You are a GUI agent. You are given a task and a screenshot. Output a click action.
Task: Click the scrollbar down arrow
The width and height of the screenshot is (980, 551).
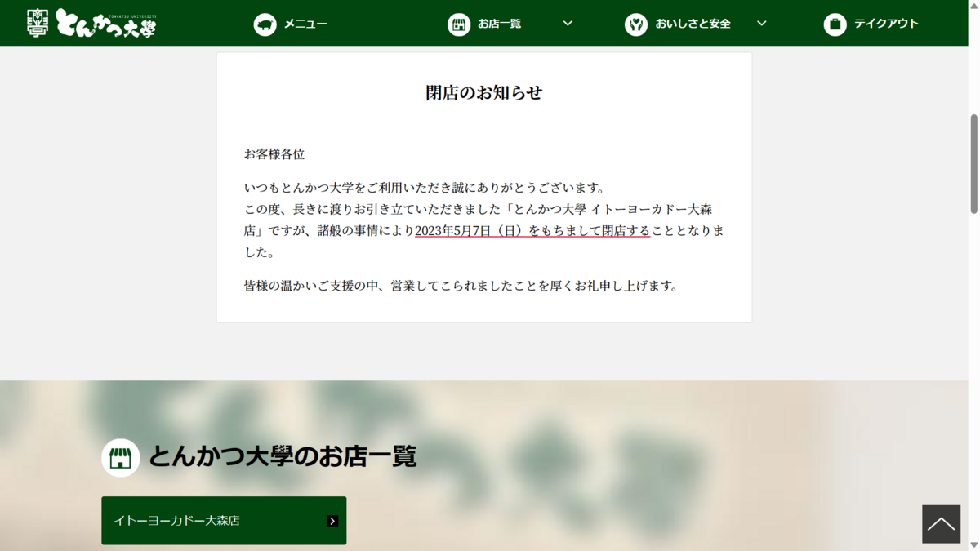click(x=973, y=545)
